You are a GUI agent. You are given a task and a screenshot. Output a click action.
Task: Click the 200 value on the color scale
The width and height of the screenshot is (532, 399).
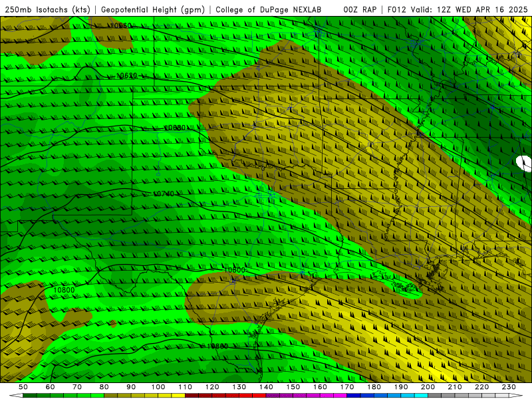tap(428, 387)
